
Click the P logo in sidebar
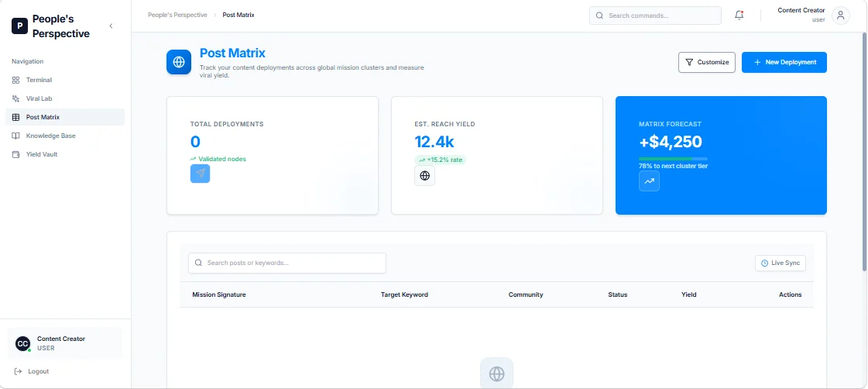[19, 26]
